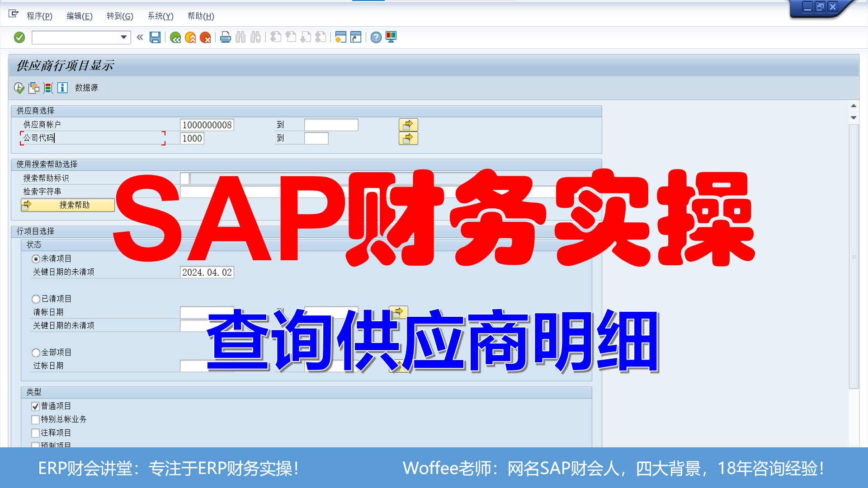Open the 编辑(E) menu
Screen dimensions: 868x488
79,16
